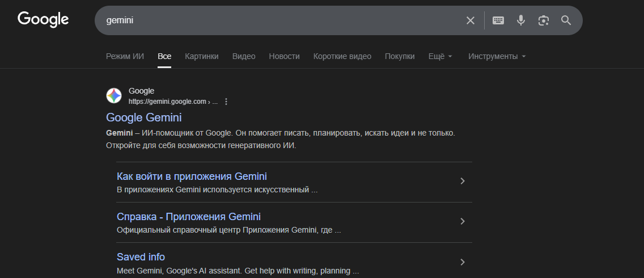
Task: Click the Gemini favicon in first result
Action: click(x=114, y=96)
